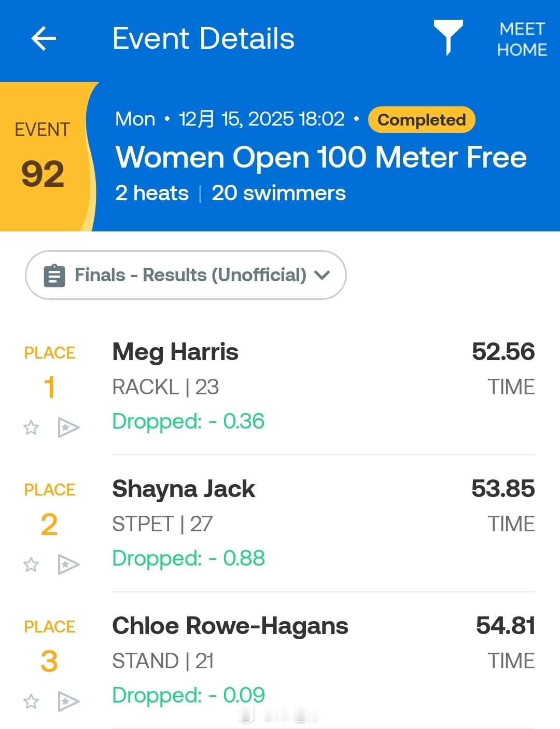Image resolution: width=560 pixels, height=729 pixels.
Task: Click the 2 heats label
Action: [x=152, y=194]
